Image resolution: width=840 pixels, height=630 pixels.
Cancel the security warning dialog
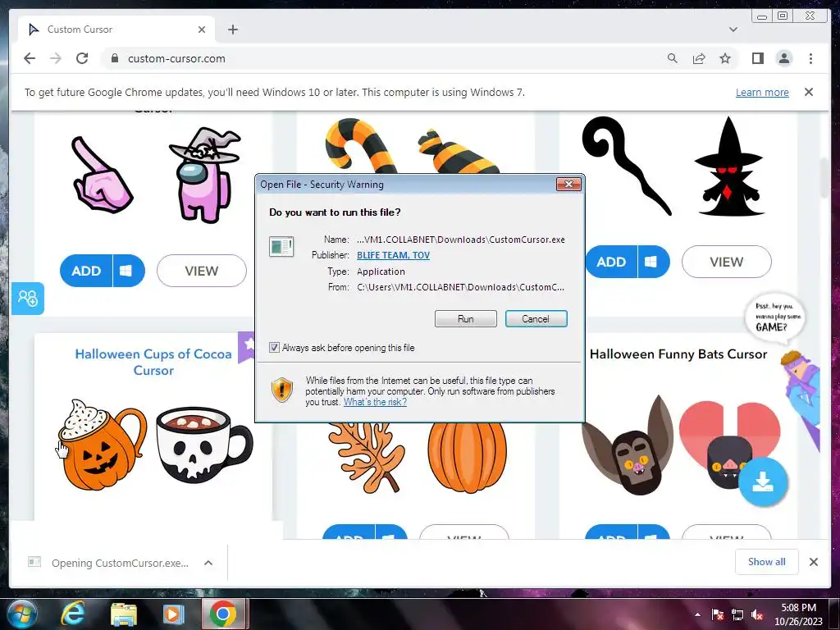[x=536, y=319]
